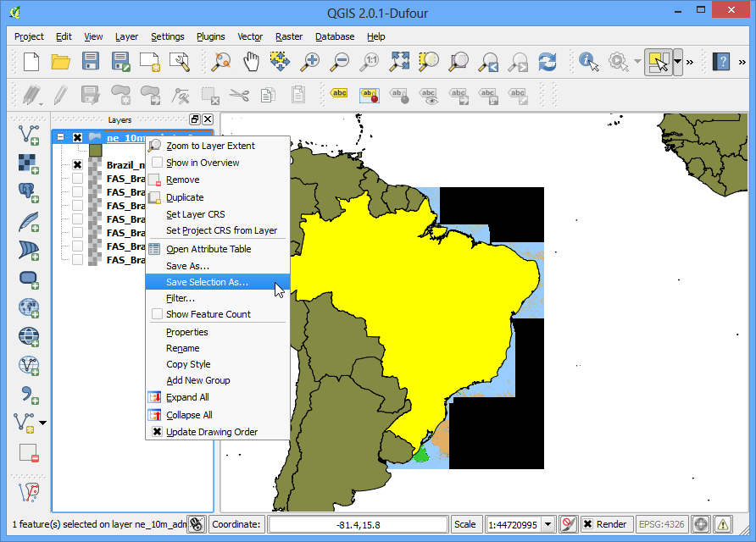Save the project with the floppy disk icon
Screen dimensions: 756x542
91,62
